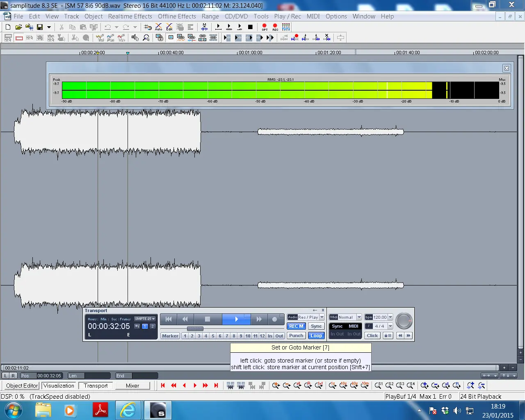Screen dimensions: 525x420
Task: Open the CD/DVD menu
Action: 236,16
